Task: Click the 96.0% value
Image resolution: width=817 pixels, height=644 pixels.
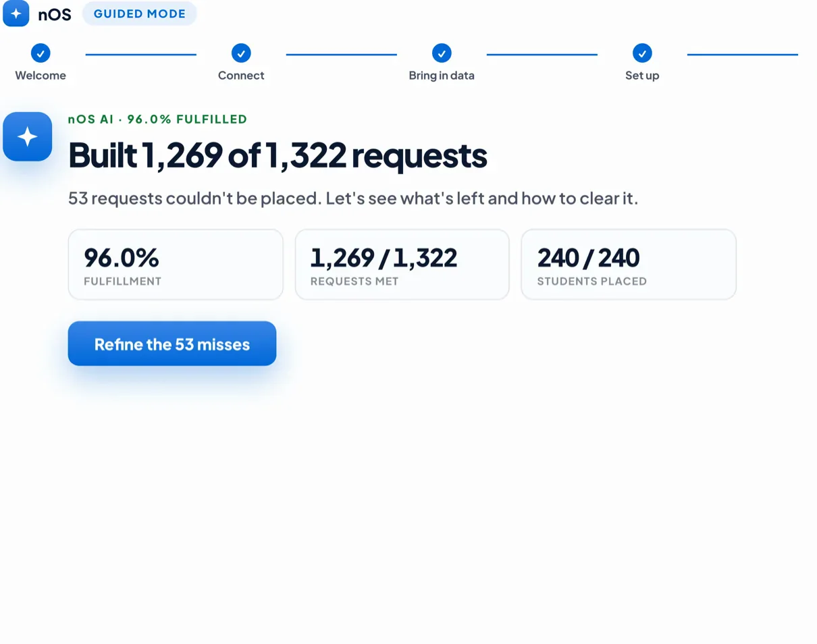Action: (122, 258)
